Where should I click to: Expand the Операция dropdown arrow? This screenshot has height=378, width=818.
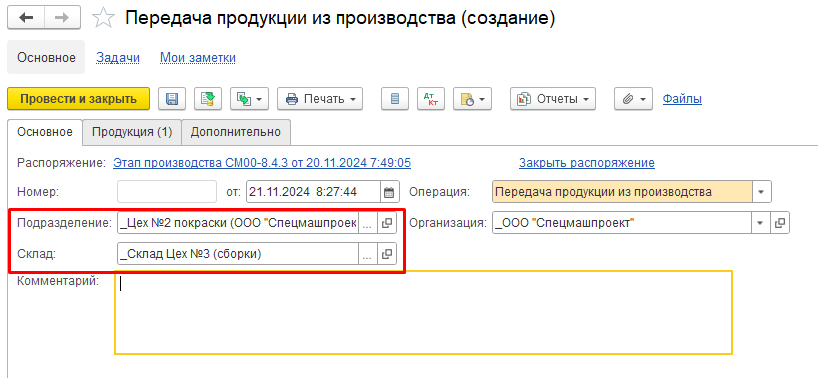point(761,191)
